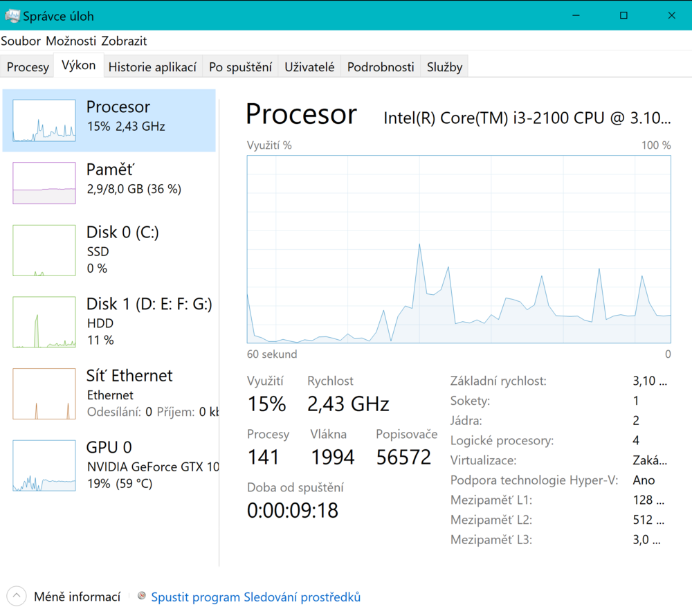The height and width of the screenshot is (616, 692).
Task: Open Disk 0 (C:) SSD graph icon
Action: pyautogui.click(x=44, y=250)
